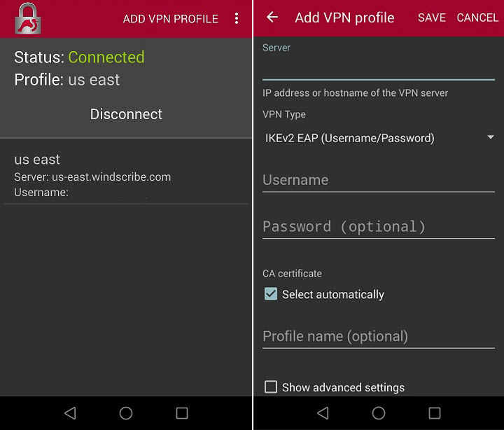Tap the strongSwan padlock app logo
This screenshot has height=430, width=504.
27,19
